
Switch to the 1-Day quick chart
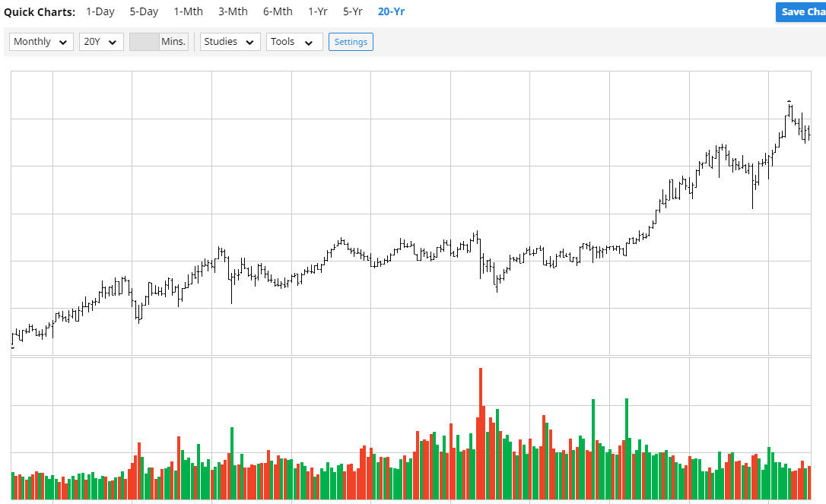coord(100,11)
